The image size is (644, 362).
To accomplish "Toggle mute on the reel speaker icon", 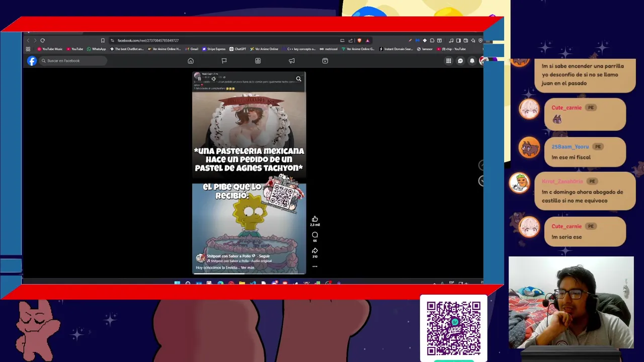I will 214,79.
